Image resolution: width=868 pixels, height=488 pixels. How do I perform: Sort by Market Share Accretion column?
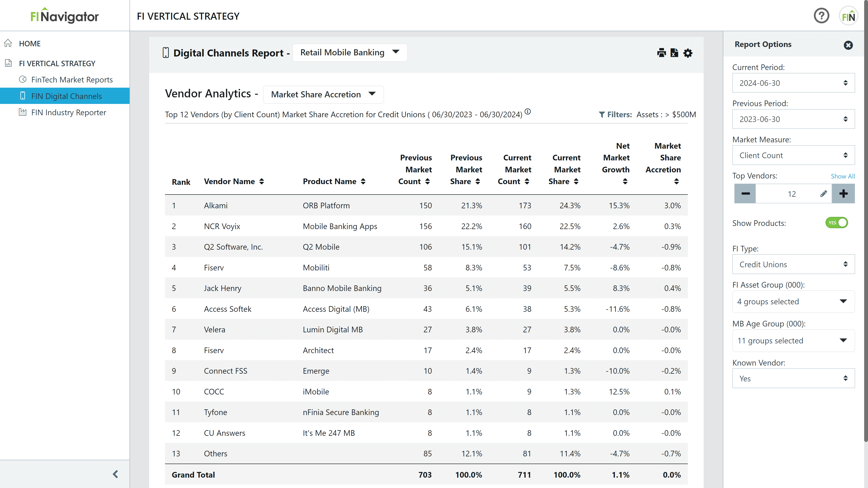click(x=676, y=181)
